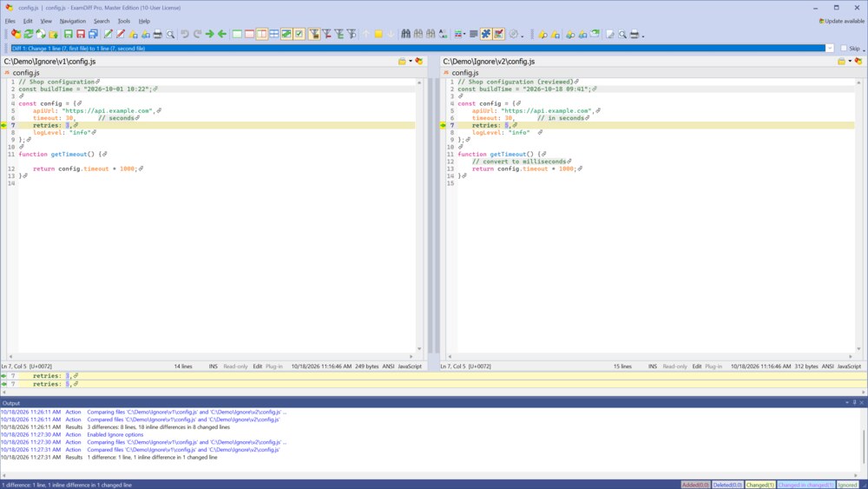Click the Replace (A to AB) icon
Image resolution: width=868 pixels, height=489 pixels.
tap(443, 35)
